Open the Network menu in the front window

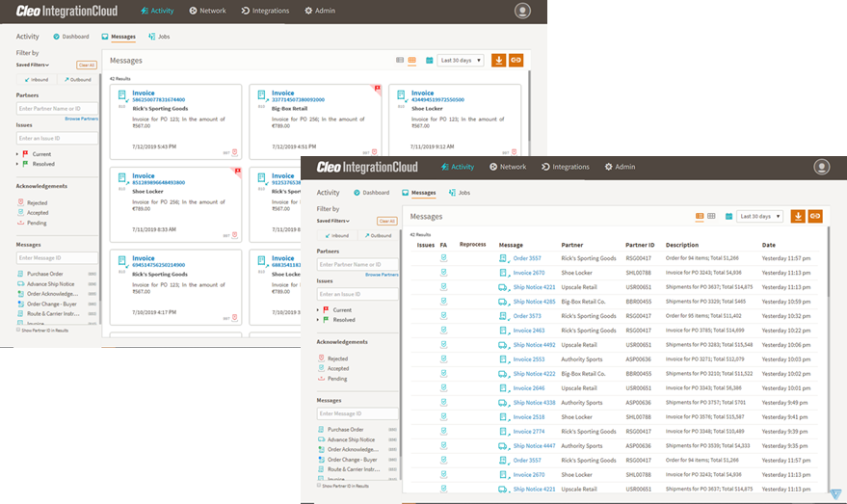(x=508, y=167)
